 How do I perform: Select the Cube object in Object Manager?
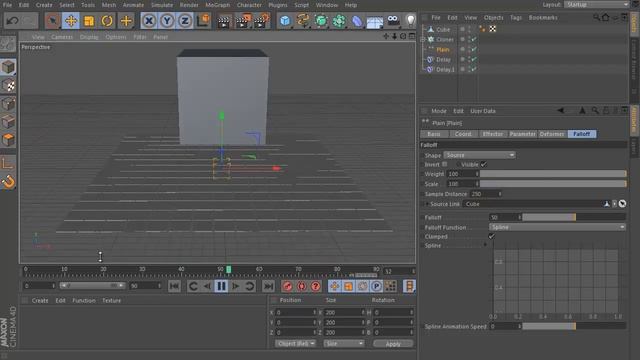443,29
